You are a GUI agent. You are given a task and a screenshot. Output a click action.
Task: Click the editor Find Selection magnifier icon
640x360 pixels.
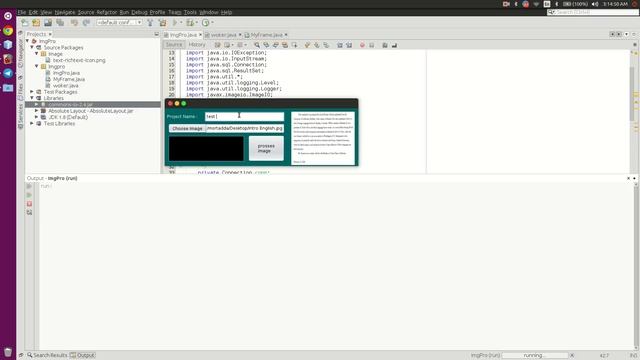click(x=257, y=45)
